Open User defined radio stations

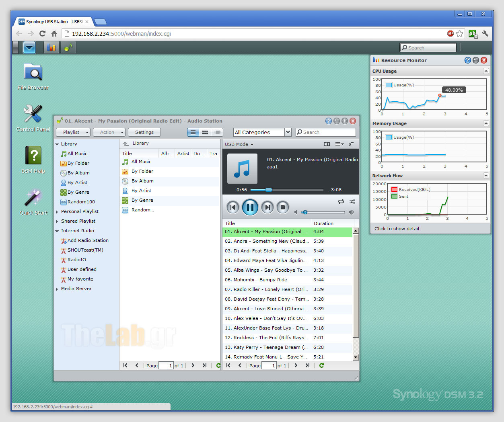click(x=78, y=269)
